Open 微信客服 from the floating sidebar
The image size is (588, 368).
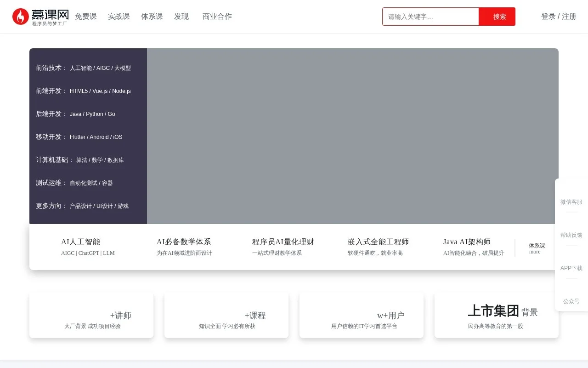pos(571,202)
